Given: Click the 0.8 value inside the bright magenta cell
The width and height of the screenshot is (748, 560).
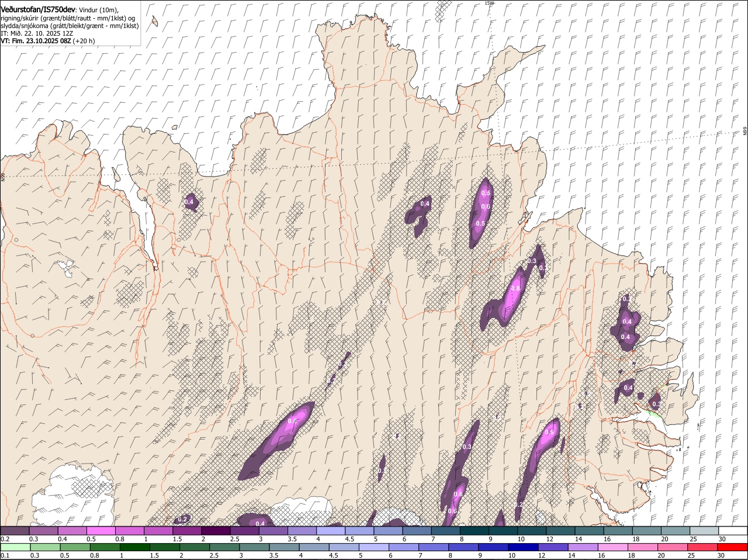Looking at the screenshot, I should click(x=515, y=288).
